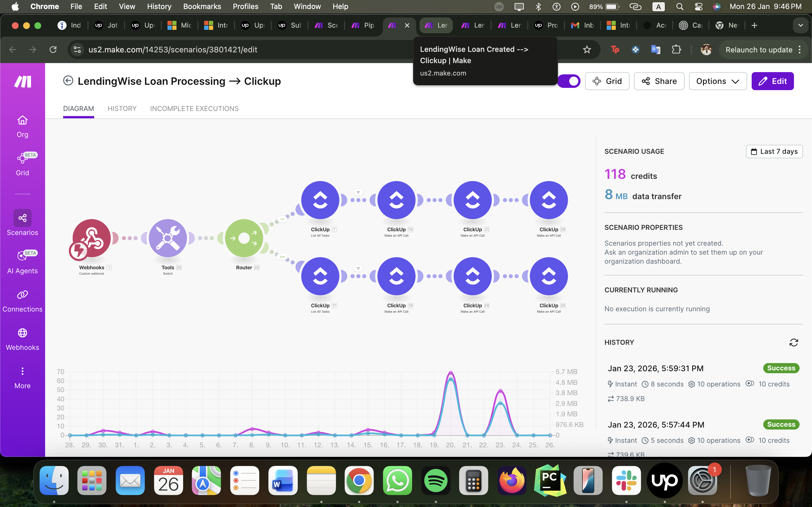Toggle Grid view for the scenario

607,81
